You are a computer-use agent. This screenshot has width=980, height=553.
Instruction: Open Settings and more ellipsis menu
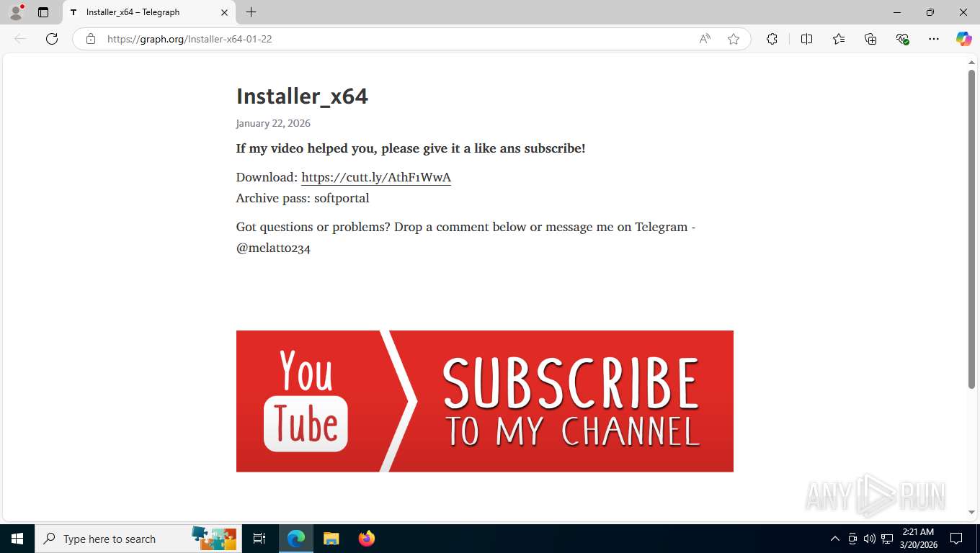(934, 39)
